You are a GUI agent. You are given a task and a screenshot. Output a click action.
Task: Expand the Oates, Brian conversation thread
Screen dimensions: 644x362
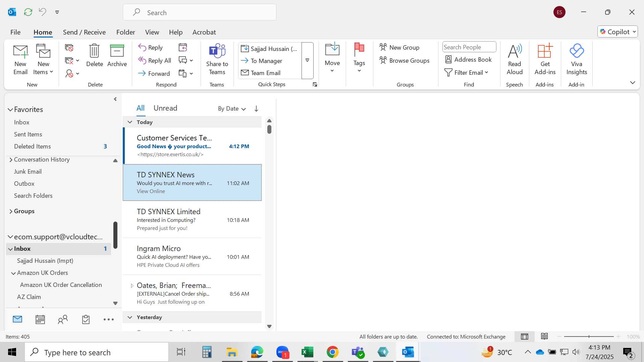tap(132, 286)
